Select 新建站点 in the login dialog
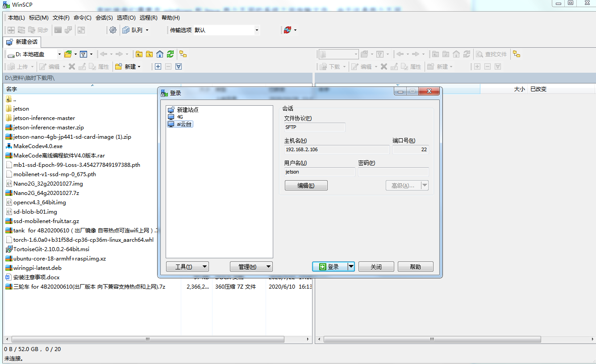The height and width of the screenshot is (364, 596). click(x=183, y=110)
